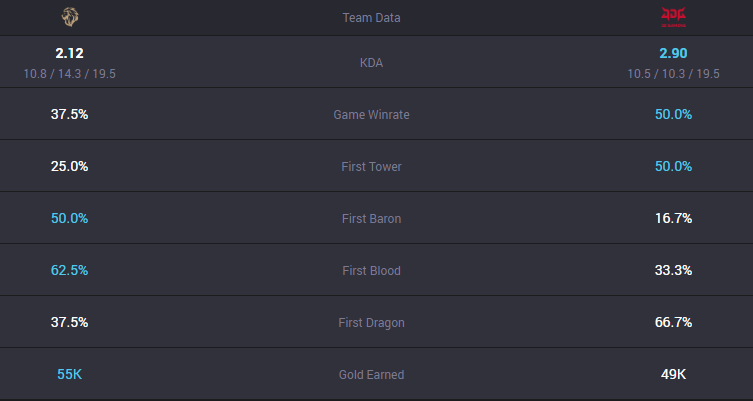Click the left team's 55K gold value

[x=70, y=374]
